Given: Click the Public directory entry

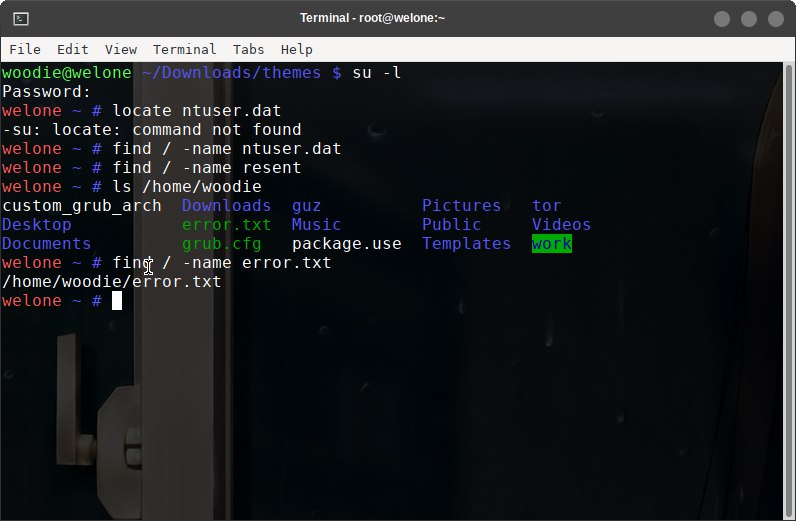Looking at the screenshot, I should [x=451, y=224].
